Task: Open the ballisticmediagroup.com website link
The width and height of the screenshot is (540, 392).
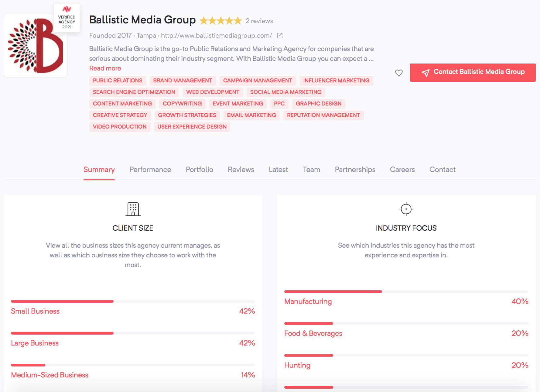Action: [x=216, y=36]
